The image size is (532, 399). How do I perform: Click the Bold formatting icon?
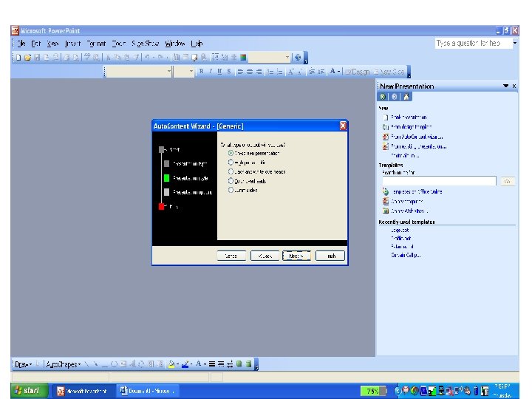tap(201, 71)
